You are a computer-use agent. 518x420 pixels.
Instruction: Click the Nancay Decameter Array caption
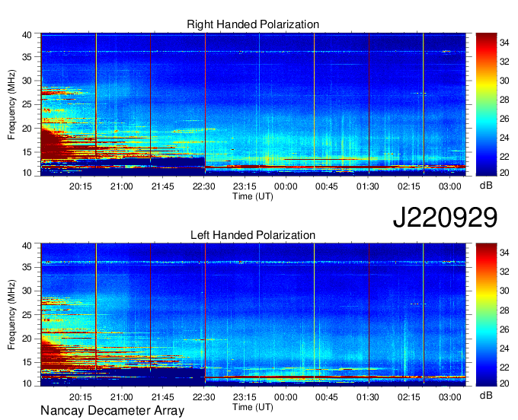(x=112, y=411)
